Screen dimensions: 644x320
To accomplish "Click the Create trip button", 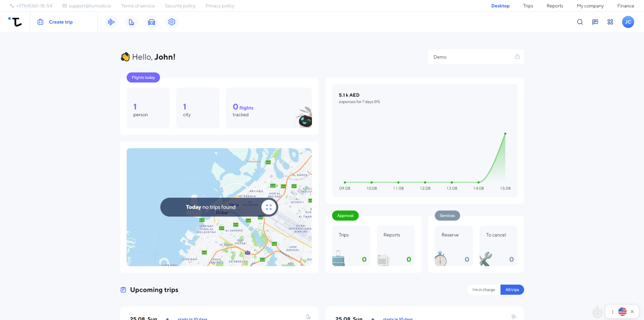I will tap(56, 22).
